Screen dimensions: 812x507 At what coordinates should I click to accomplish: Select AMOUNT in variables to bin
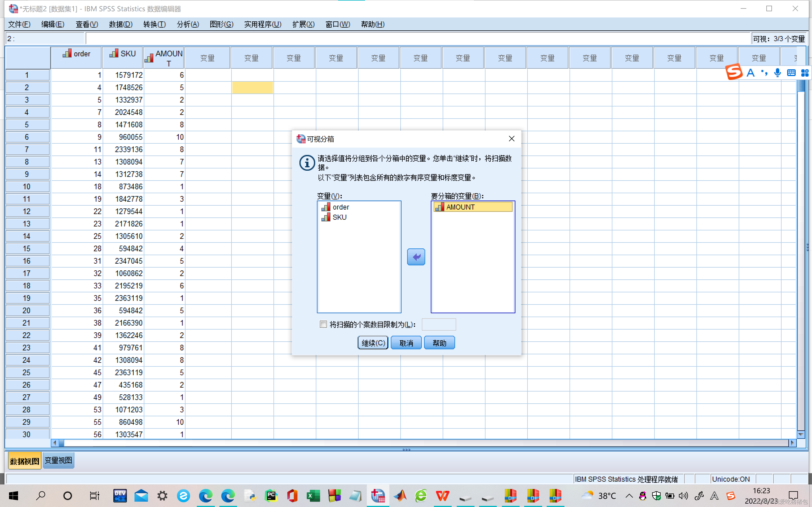[x=460, y=207]
